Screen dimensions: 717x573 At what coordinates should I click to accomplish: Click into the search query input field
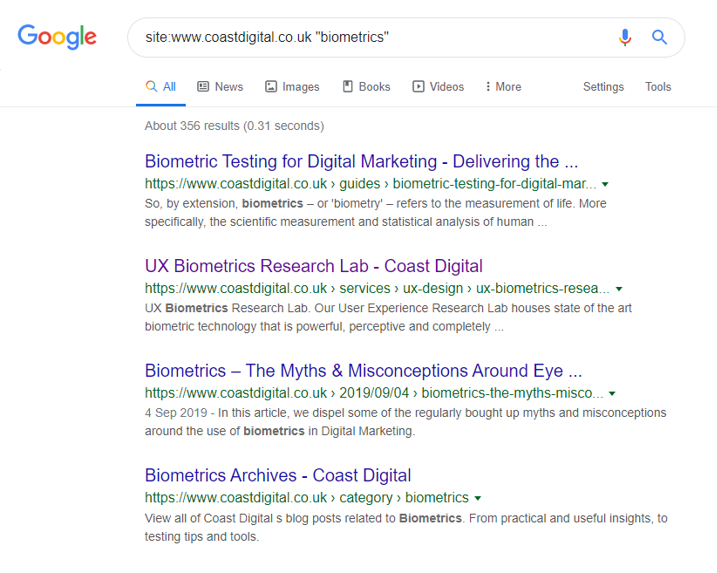click(x=375, y=37)
